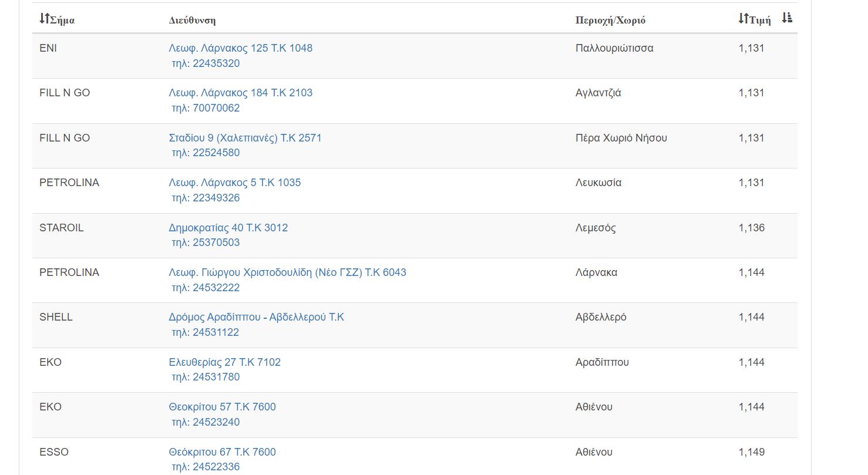Click Αθιένου in the ESSO row
Image resolution: width=868 pixels, height=475 pixels.
[594, 452]
